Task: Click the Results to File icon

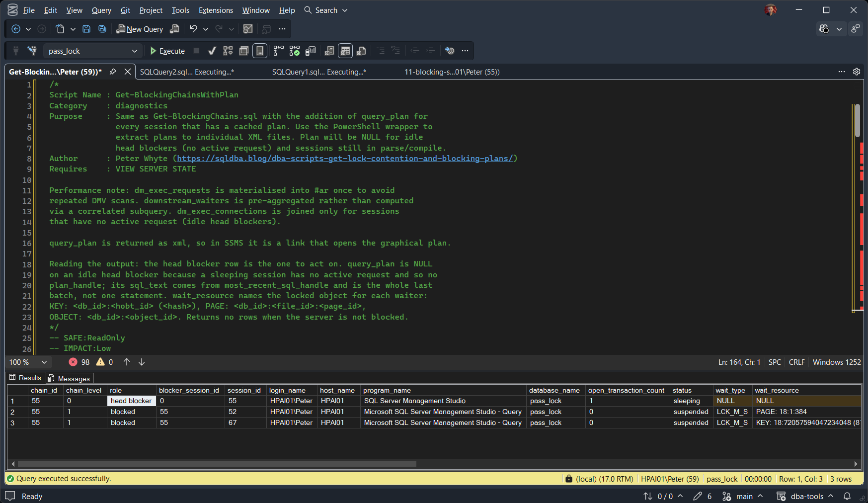Action: coord(361,51)
